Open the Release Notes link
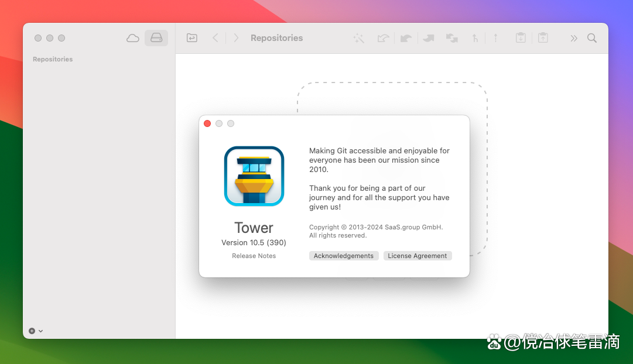Screen dimensions: 633x364 coord(254,256)
